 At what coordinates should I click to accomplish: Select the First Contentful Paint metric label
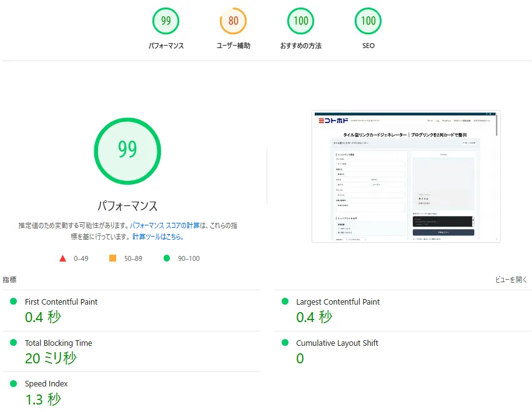[x=61, y=302]
